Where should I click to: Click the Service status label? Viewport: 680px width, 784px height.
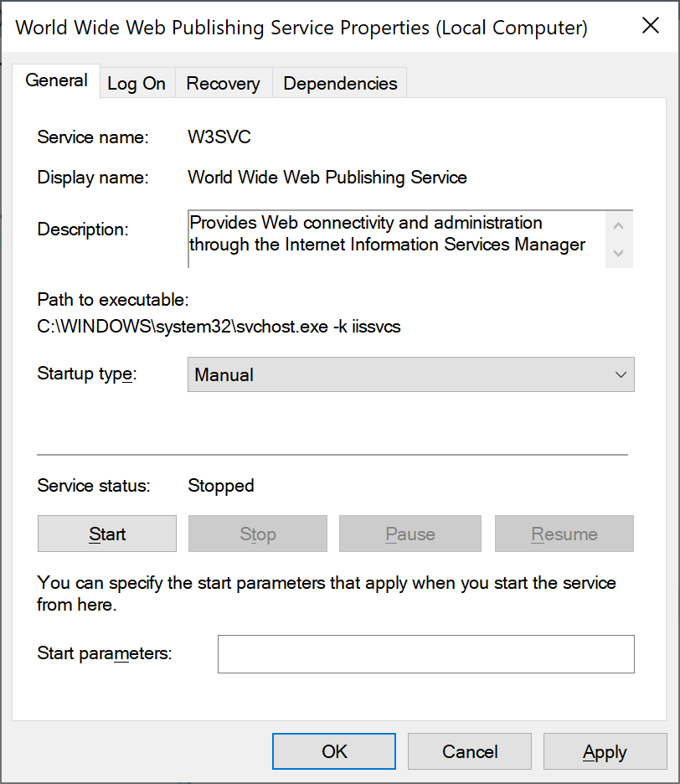[x=94, y=486]
